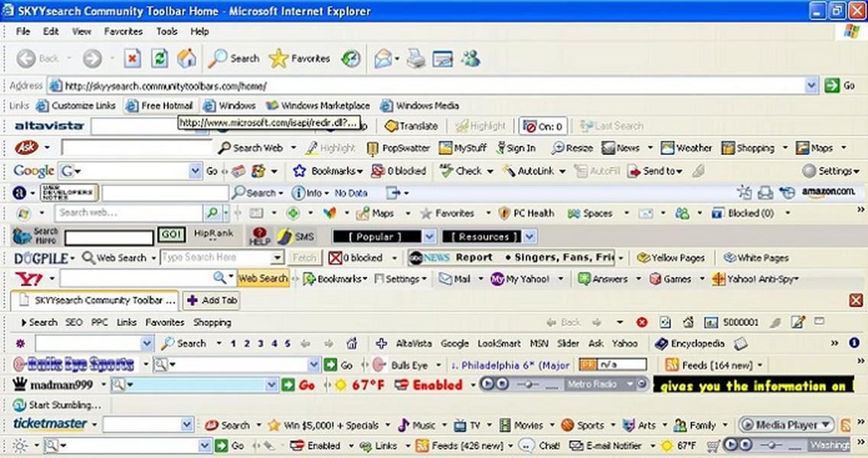Toggle the AltaVista popup blocker On: 0
This screenshot has width=868, height=458.
coord(543,126)
